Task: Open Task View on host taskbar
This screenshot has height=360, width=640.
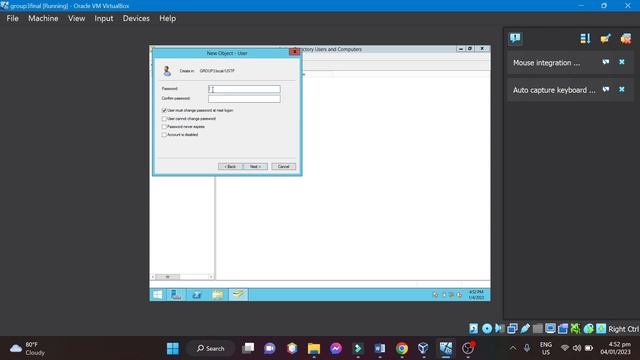Action: [x=248, y=348]
